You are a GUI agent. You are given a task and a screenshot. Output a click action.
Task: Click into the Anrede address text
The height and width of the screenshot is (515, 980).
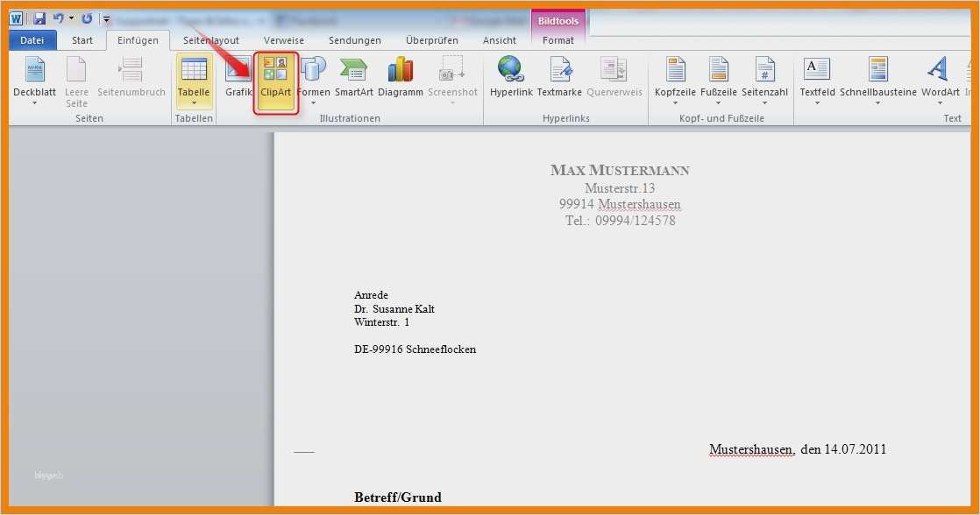[x=371, y=295]
